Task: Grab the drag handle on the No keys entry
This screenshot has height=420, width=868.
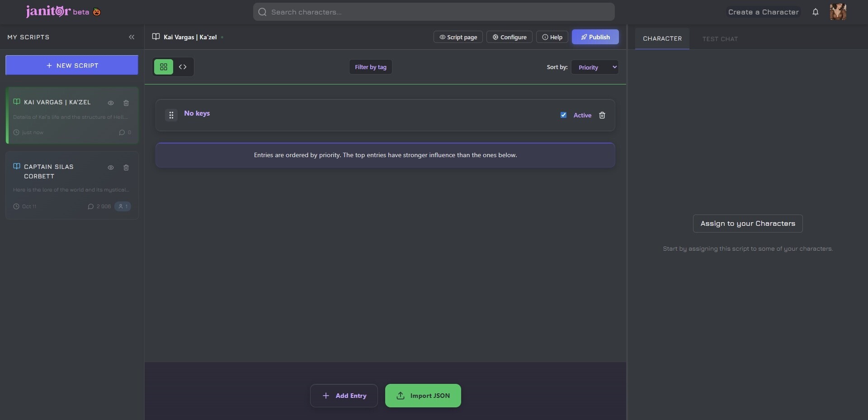Action: [171, 115]
